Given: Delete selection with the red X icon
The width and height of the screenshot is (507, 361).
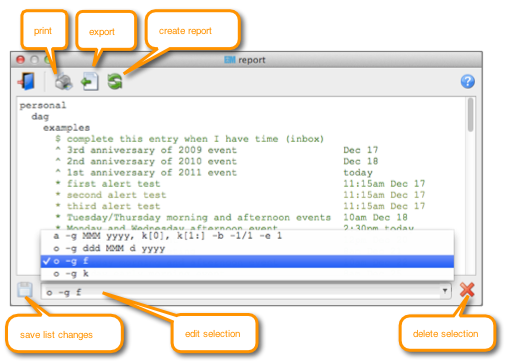Looking at the screenshot, I should point(467,290).
